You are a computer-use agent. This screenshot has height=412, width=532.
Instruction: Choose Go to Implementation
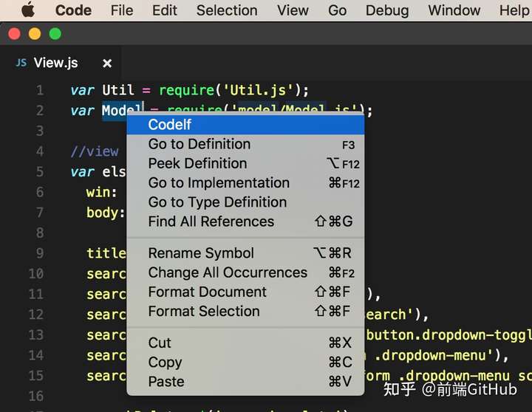click(x=245, y=183)
